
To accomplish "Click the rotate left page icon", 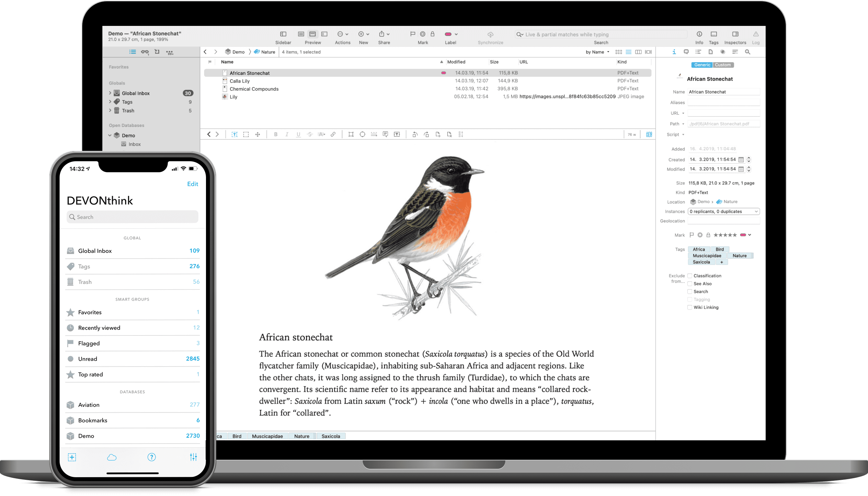I will click(414, 135).
